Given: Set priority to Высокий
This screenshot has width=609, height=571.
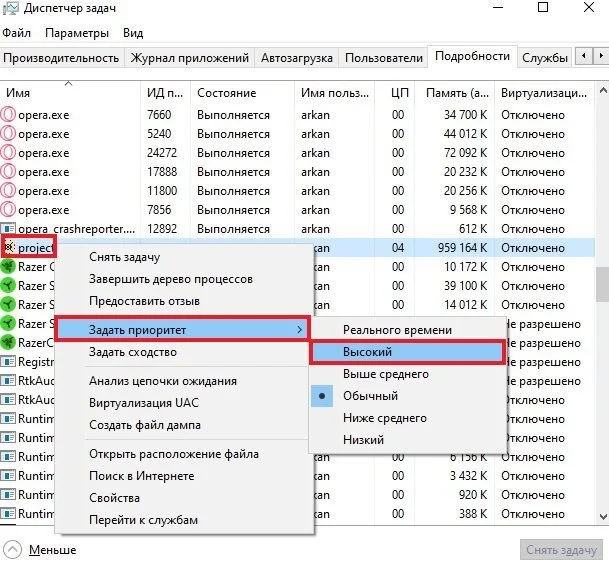Looking at the screenshot, I should coord(407,352).
